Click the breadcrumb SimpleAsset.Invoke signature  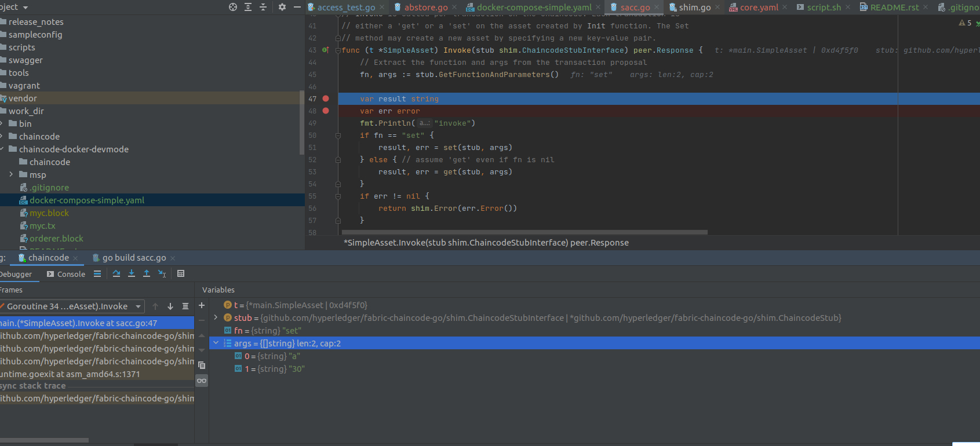click(486, 243)
